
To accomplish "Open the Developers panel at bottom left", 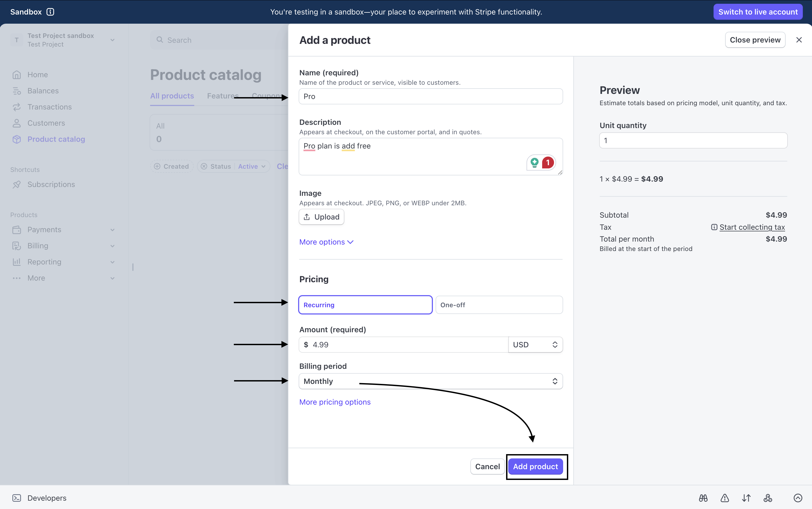I will (x=46, y=498).
